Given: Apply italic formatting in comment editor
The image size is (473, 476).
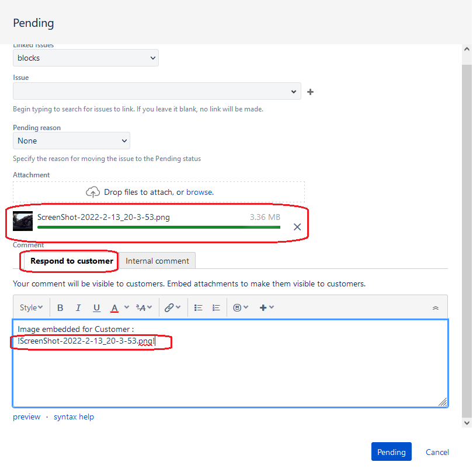Looking at the screenshot, I should click(x=78, y=308).
